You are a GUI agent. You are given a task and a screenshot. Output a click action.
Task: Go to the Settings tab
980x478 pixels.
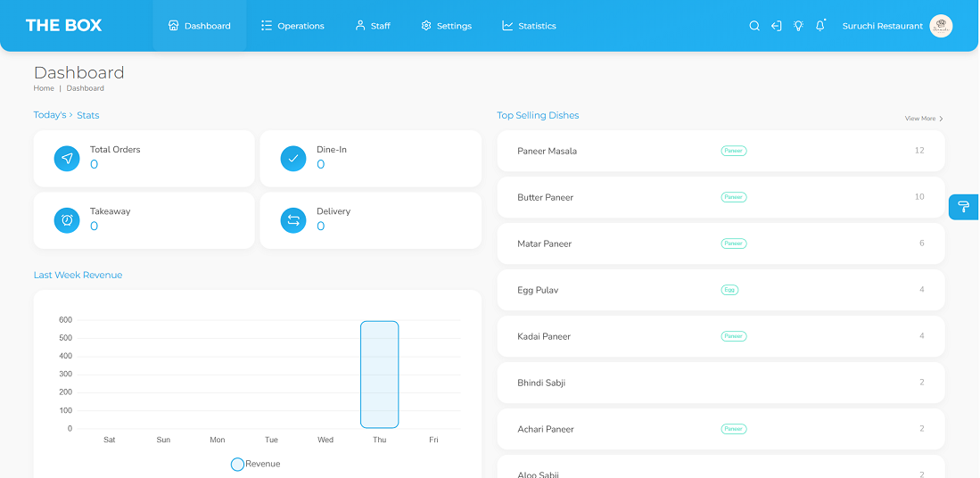point(446,26)
